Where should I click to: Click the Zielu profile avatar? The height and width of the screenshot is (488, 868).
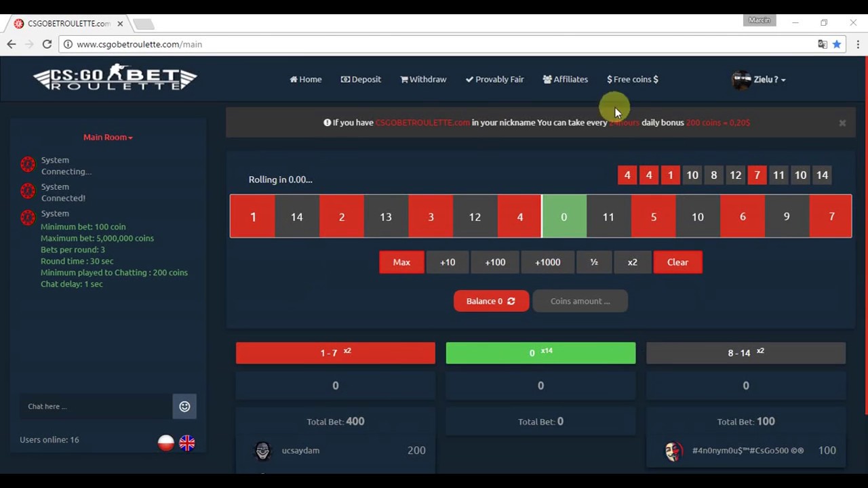click(741, 79)
